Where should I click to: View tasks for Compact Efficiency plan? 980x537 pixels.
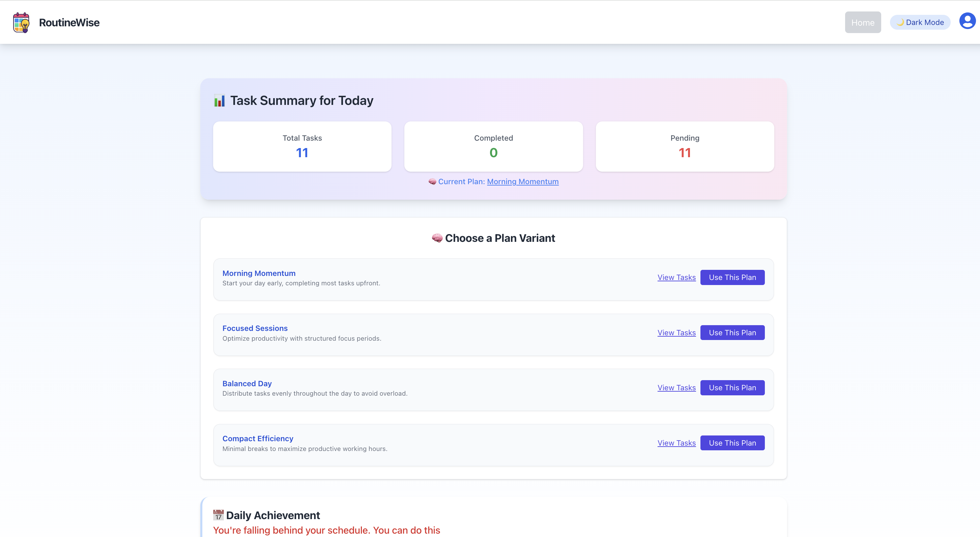coord(676,443)
